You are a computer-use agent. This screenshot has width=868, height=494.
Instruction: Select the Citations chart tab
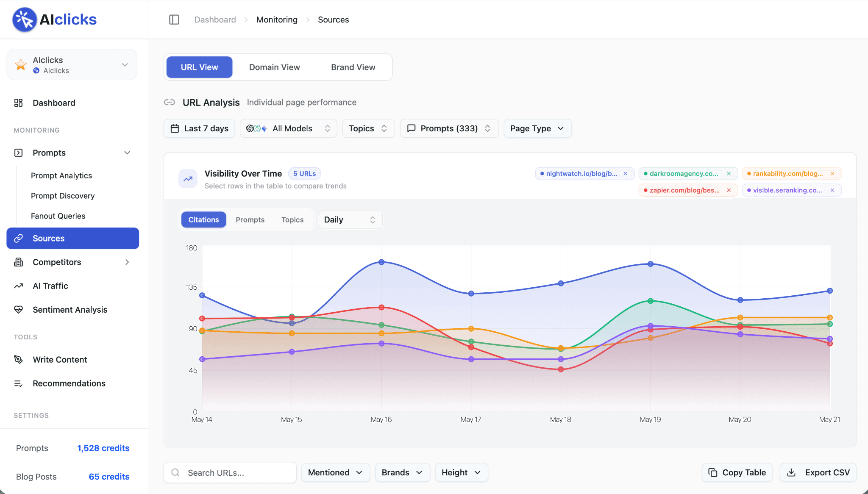[204, 220]
